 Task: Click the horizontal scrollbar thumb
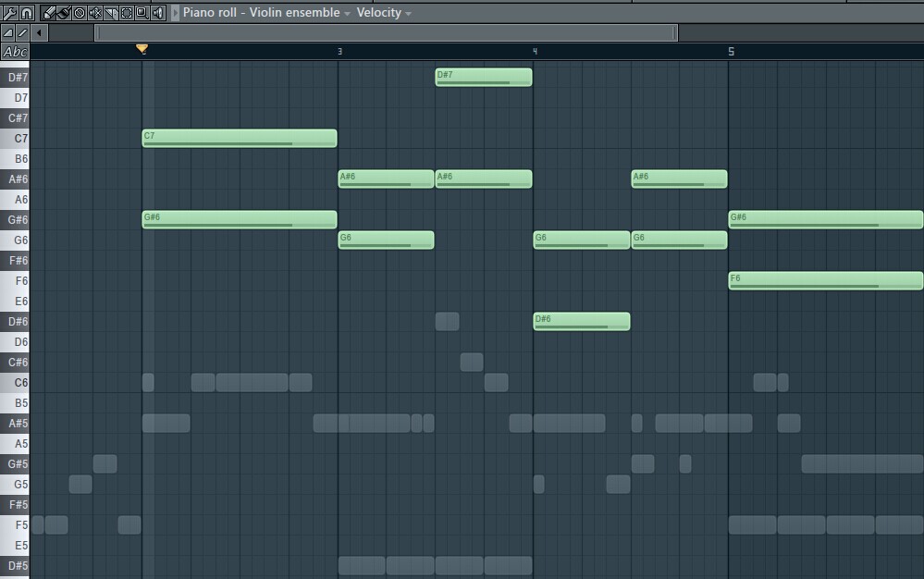tap(387, 33)
